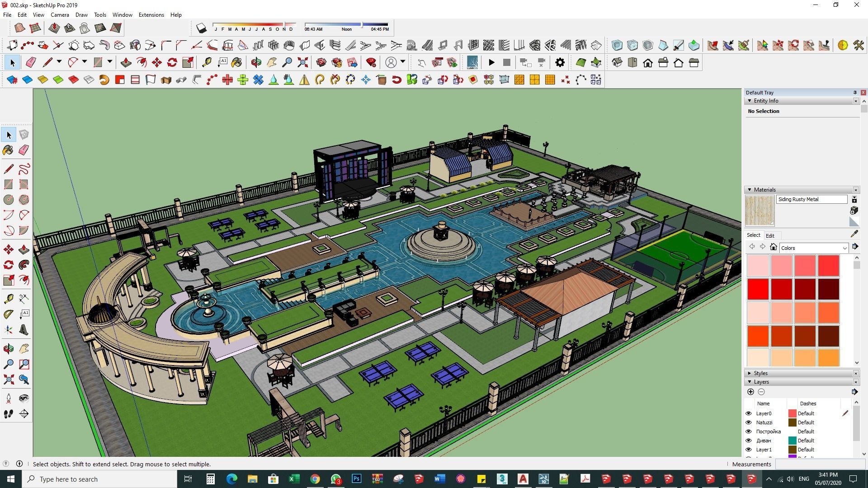Select the Paint Bucket tool in the top toolbar
This screenshot has height=488, width=868.
(x=236, y=62)
